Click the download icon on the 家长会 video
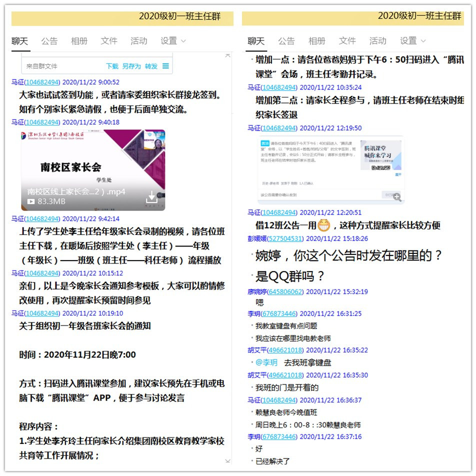This screenshot has height=476, width=476. (x=151, y=197)
